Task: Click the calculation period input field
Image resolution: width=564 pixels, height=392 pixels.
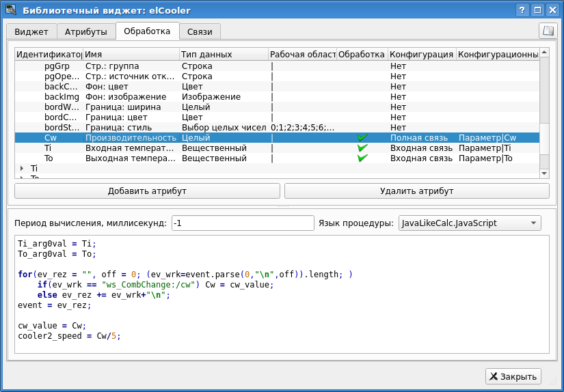Action: 243,223
